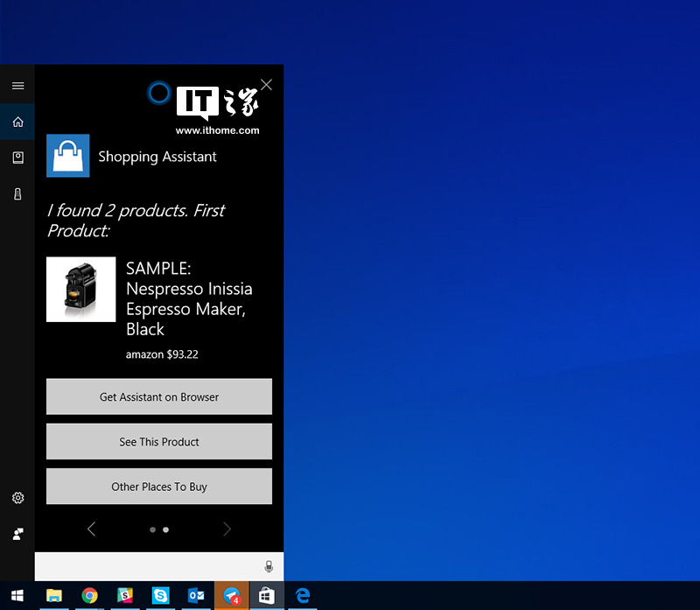The image size is (700, 610).
Task: Select the second product page dot
Action: coord(165,529)
